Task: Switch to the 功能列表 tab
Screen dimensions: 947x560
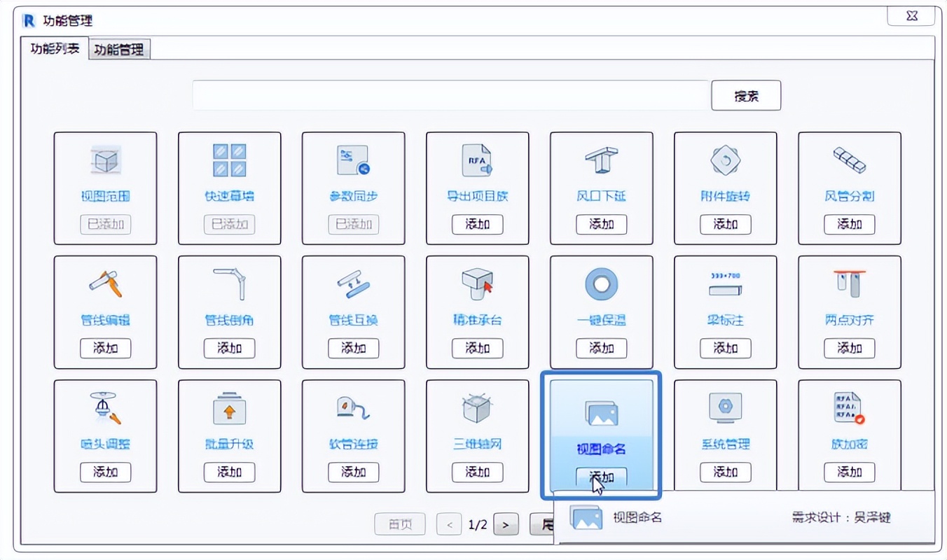Action: pyautogui.click(x=55, y=49)
